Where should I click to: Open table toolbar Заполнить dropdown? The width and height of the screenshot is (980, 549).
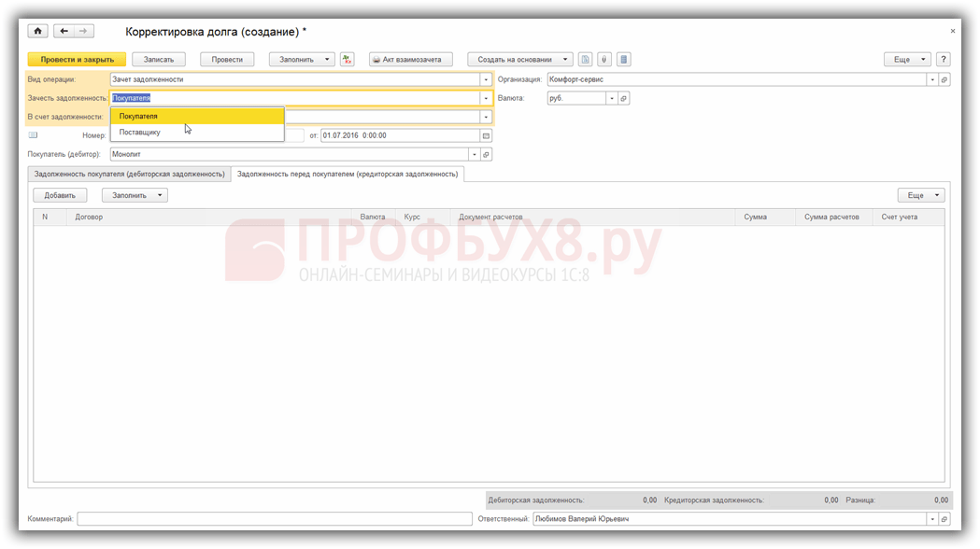(135, 195)
